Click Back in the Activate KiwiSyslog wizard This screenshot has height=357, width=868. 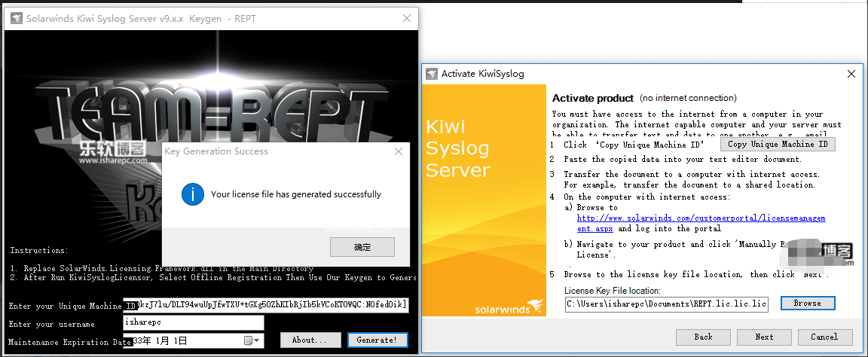(x=703, y=337)
